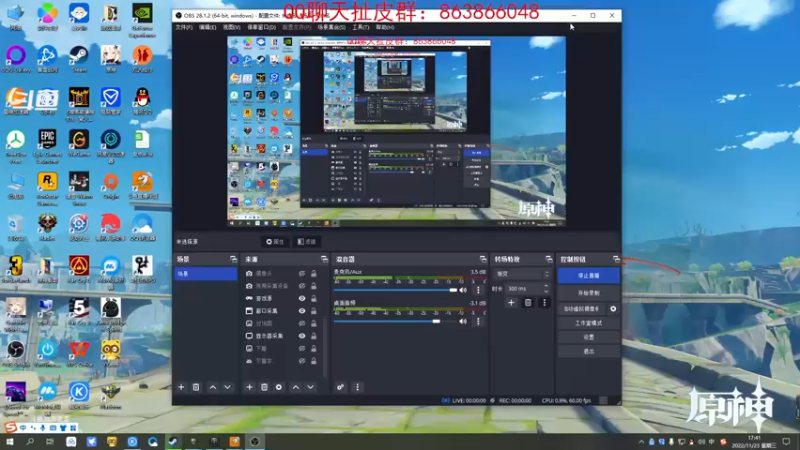Show the camera source via its eye icon
The height and width of the screenshot is (450, 800).
pyautogui.click(x=302, y=273)
